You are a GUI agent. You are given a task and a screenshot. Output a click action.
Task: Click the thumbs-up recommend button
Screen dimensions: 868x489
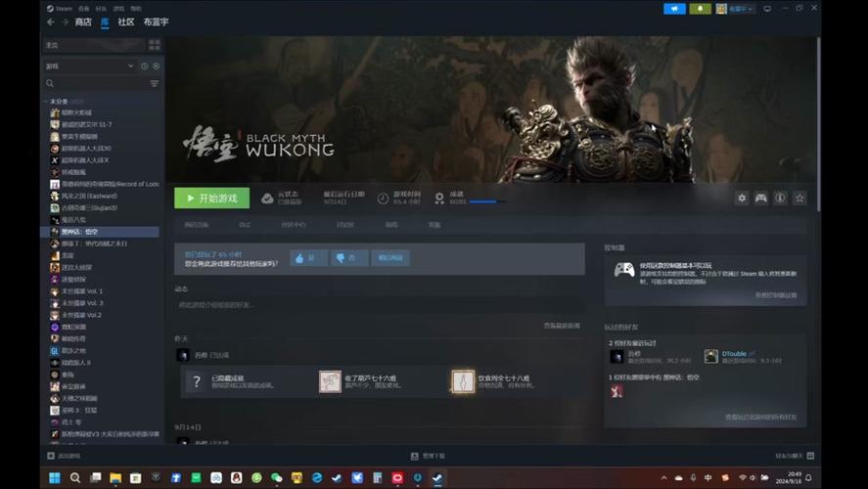(x=308, y=258)
